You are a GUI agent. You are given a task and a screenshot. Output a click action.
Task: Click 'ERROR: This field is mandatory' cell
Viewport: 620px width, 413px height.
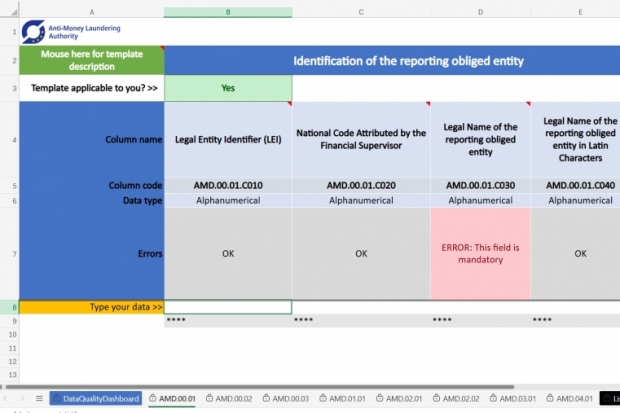480,254
